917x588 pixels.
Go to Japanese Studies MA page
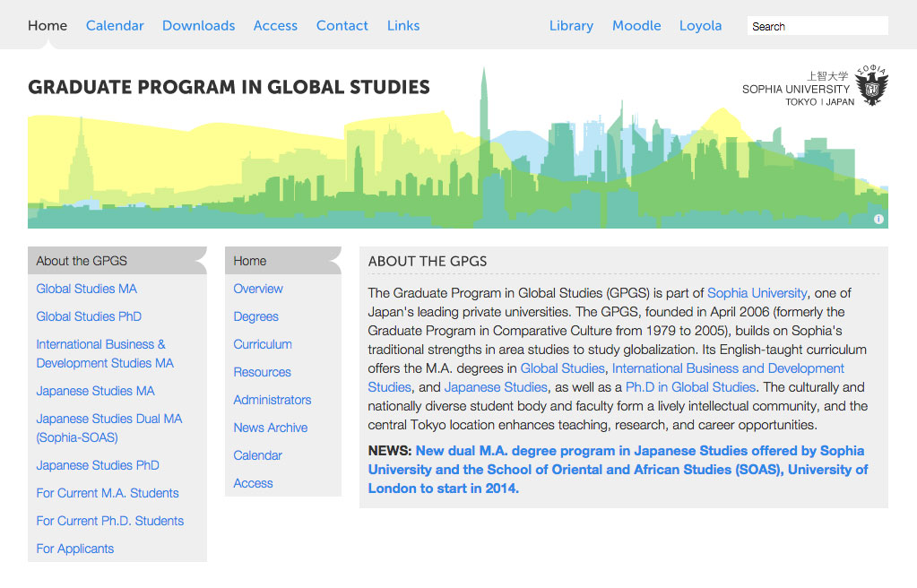coord(95,391)
